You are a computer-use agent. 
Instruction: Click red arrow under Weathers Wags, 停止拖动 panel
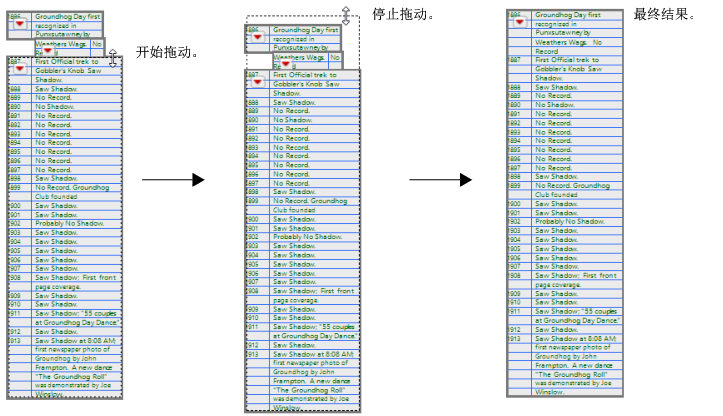tap(285, 64)
